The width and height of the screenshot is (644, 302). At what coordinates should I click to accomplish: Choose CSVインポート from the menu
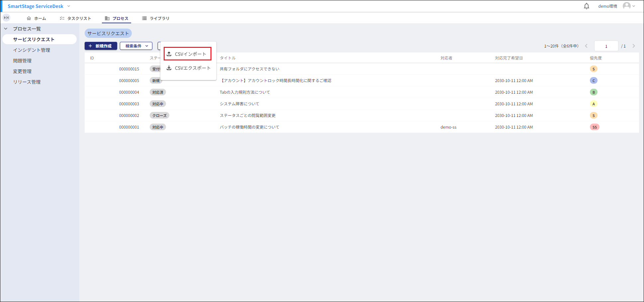click(x=188, y=54)
